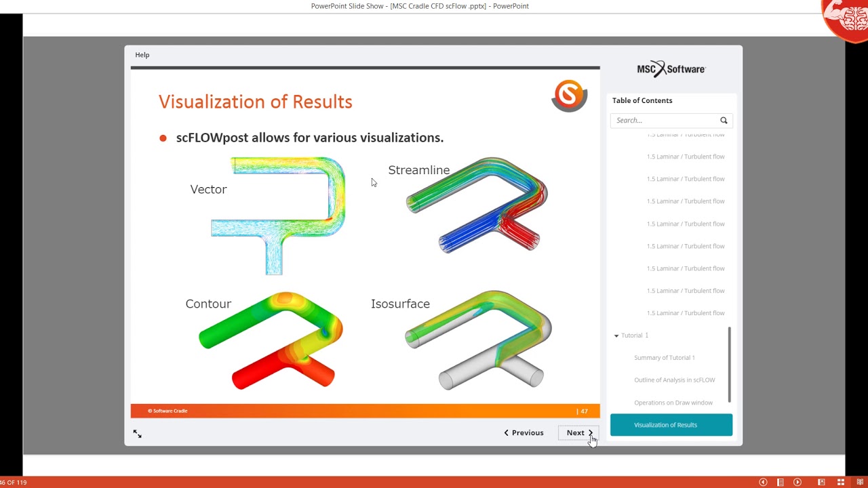Click the 'Vector' label
This screenshot has height=488, width=868.
click(208, 189)
